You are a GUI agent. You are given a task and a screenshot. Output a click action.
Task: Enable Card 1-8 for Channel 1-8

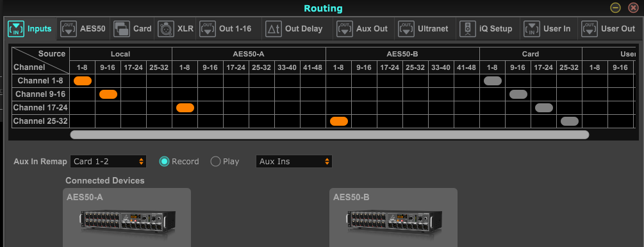492,81
